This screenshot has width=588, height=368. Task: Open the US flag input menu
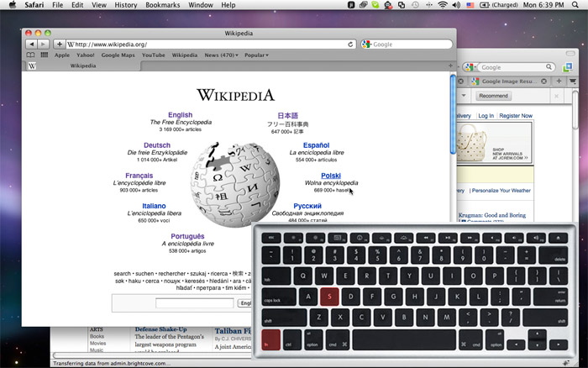(470, 5)
